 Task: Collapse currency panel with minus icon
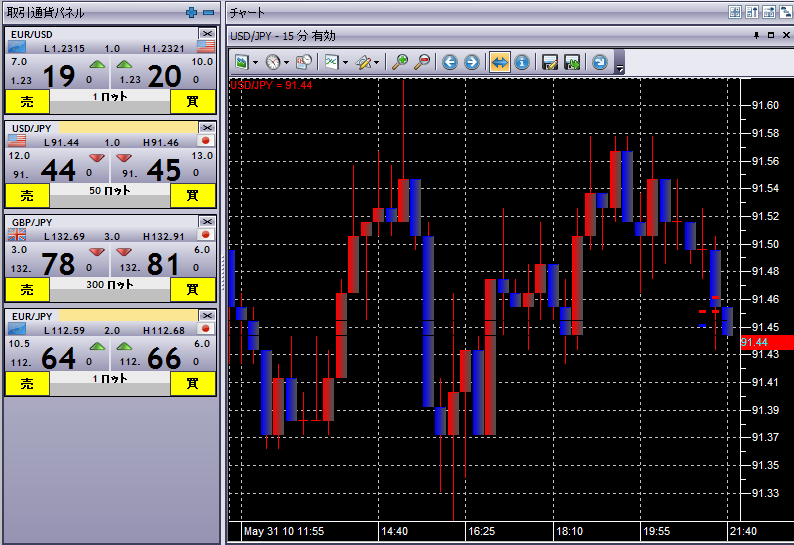pos(208,13)
